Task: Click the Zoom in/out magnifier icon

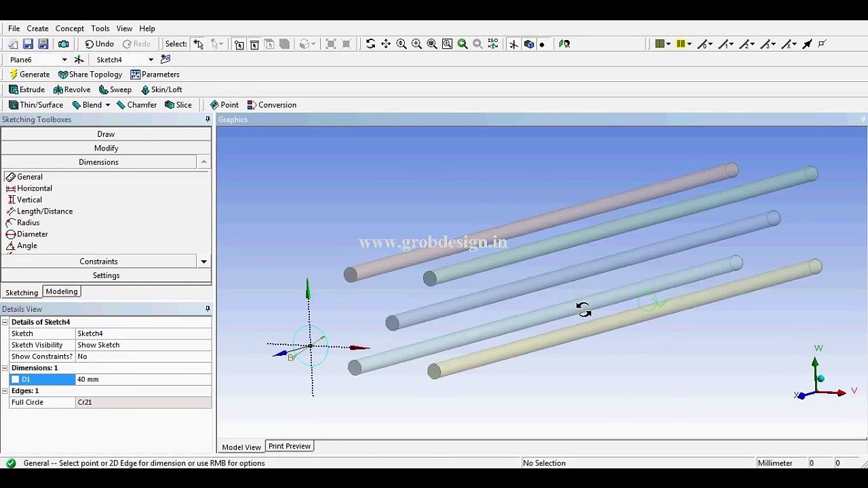Action: point(401,44)
